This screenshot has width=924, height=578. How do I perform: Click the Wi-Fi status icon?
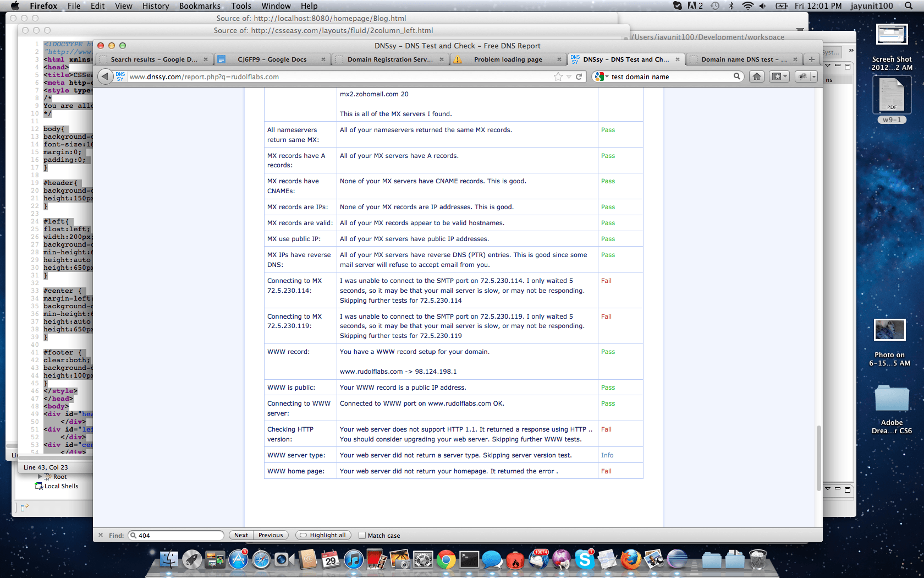point(747,6)
